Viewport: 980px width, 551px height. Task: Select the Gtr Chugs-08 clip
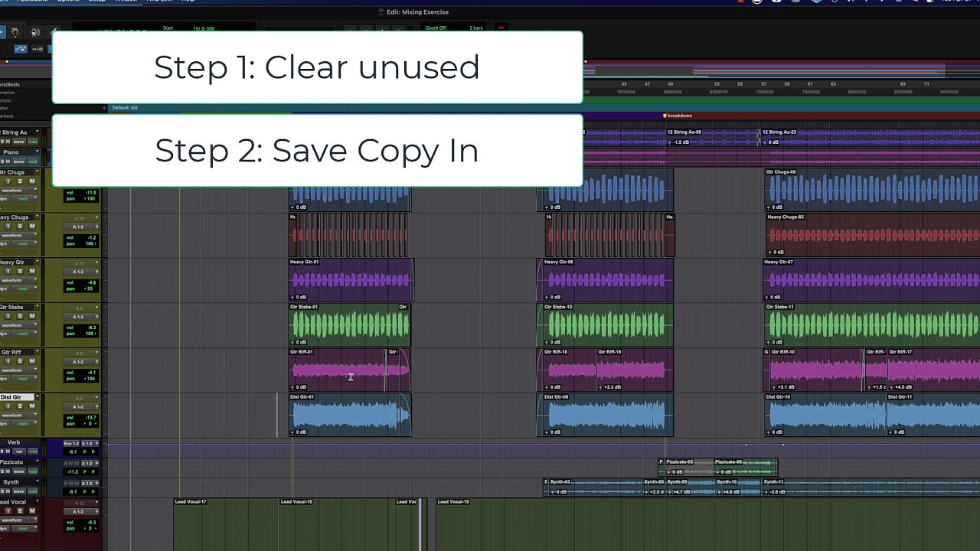click(873, 190)
